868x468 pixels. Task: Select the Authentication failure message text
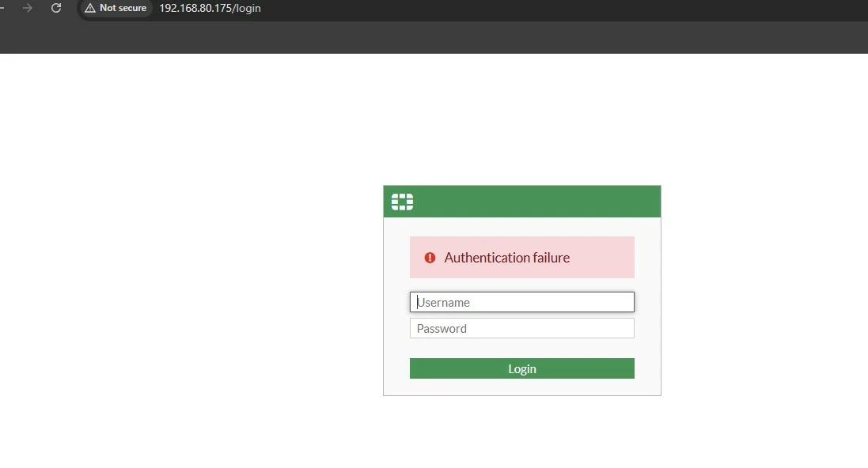click(x=507, y=258)
